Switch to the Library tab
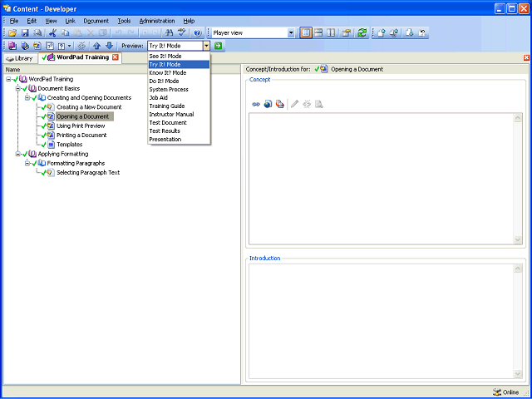Screen dimensions: 532x399 pyautogui.click(x=20, y=58)
